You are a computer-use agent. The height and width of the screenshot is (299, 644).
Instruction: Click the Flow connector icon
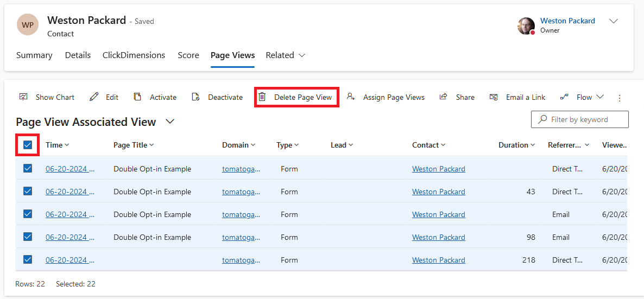(564, 97)
